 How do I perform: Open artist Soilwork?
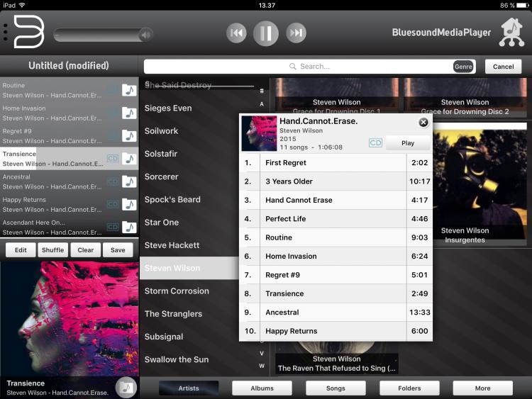(x=161, y=131)
